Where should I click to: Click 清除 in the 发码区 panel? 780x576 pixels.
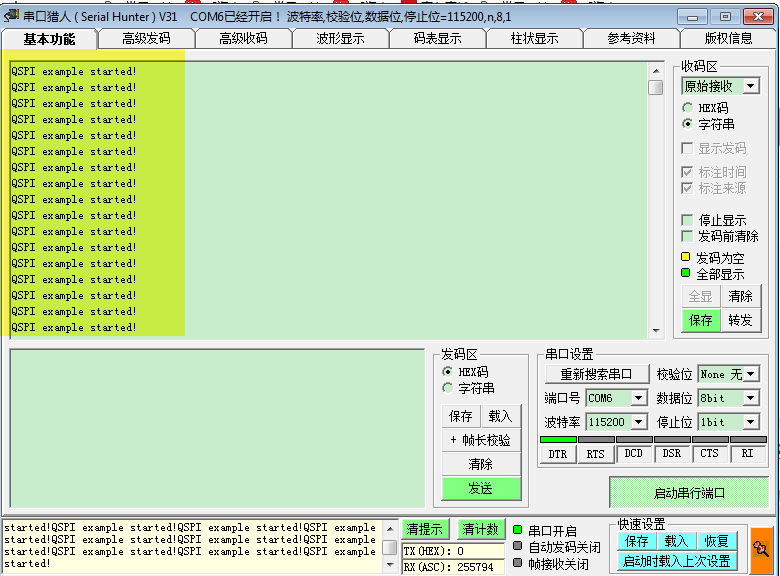[x=481, y=464]
